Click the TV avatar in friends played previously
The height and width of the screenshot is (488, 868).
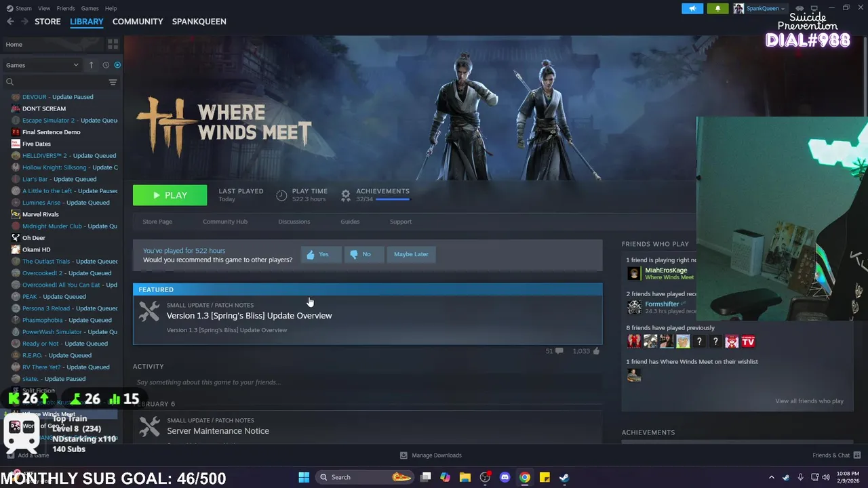(748, 342)
